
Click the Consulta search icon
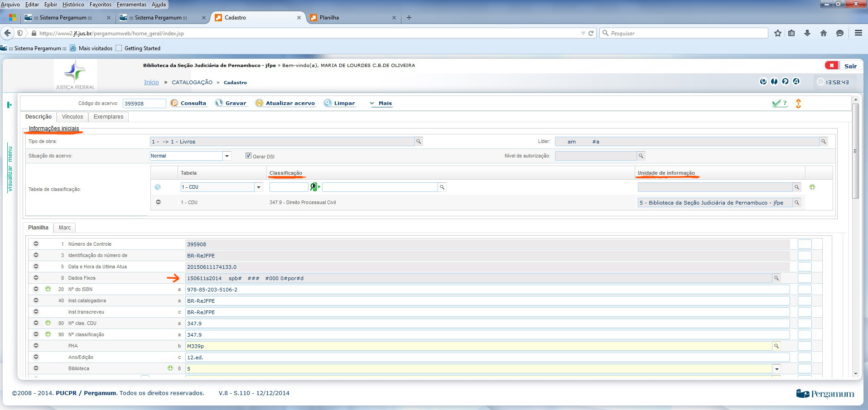pyautogui.click(x=174, y=103)
